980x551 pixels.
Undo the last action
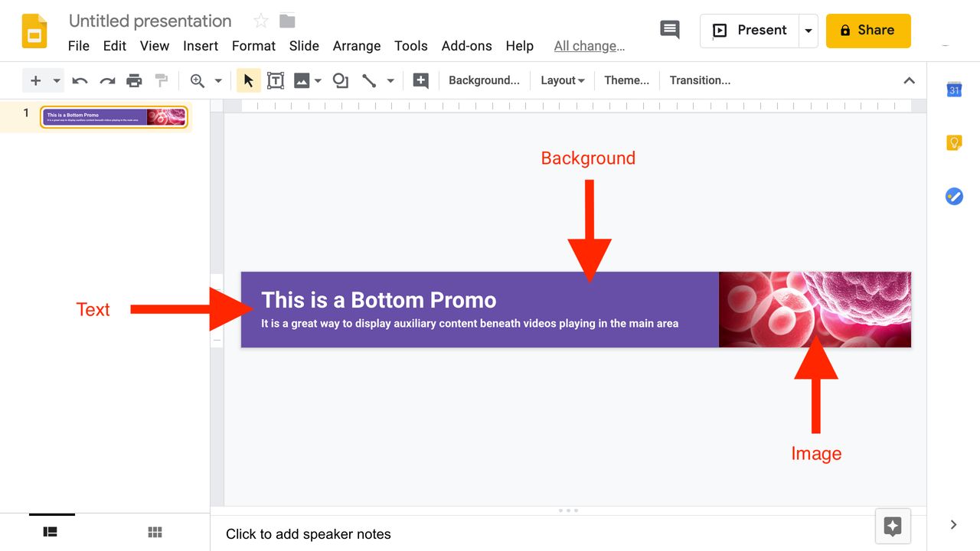click(x=80, y=80)
